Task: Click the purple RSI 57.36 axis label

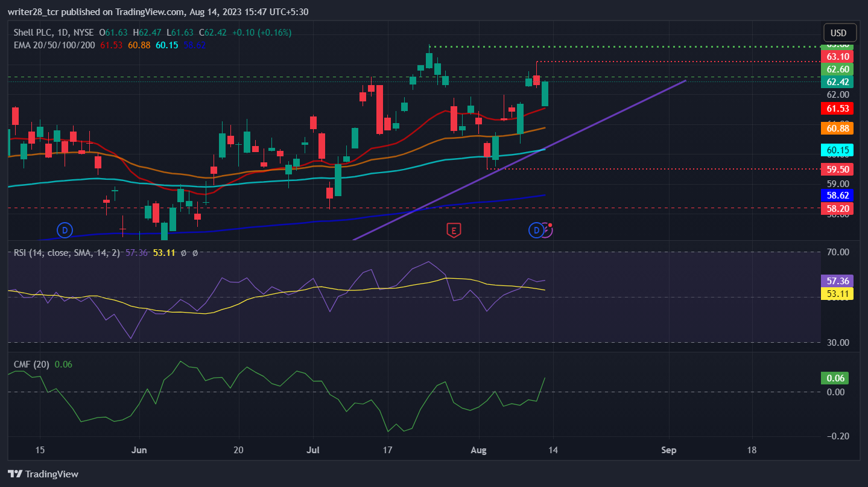Action: tap(838, 281)
